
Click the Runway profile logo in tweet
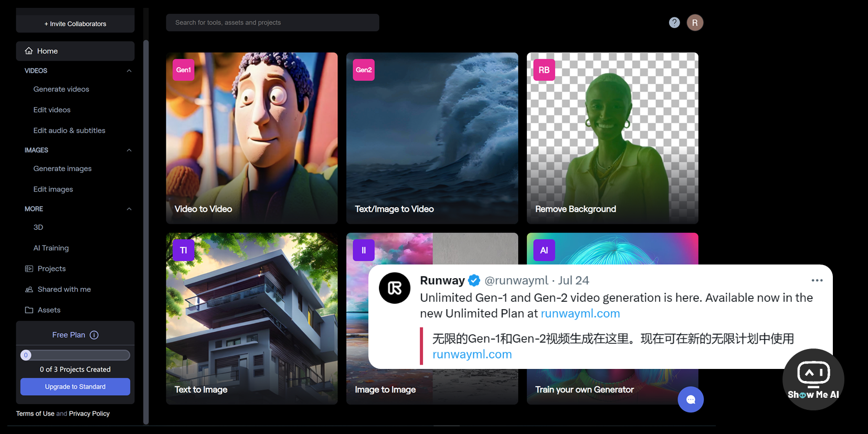click(395, 288)
